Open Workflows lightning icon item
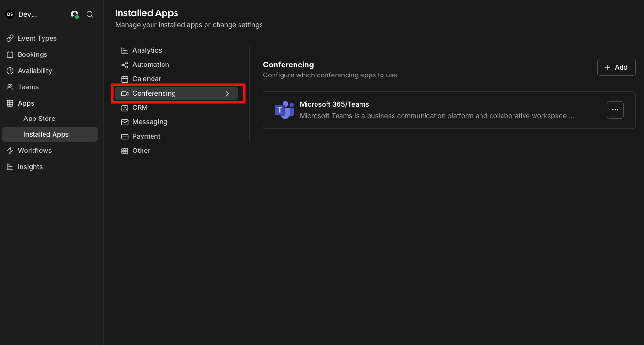Image resolution: width=644 pixels, height=345 pixels. [x=34, y=151]
